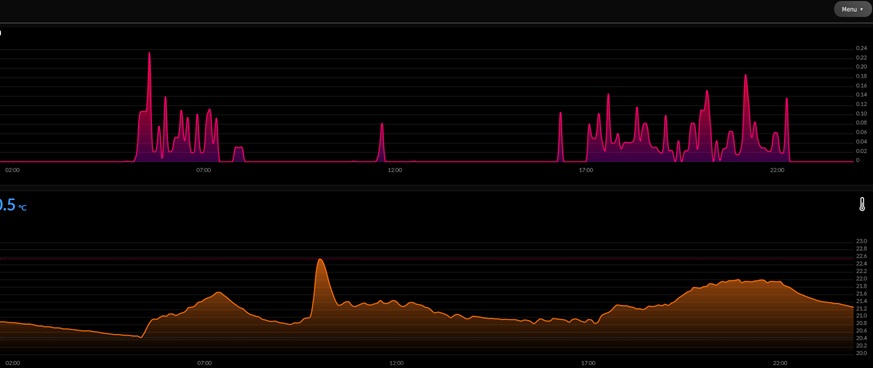
Task: Click 22:00 label on the pink chart
Action: point(777,170)
